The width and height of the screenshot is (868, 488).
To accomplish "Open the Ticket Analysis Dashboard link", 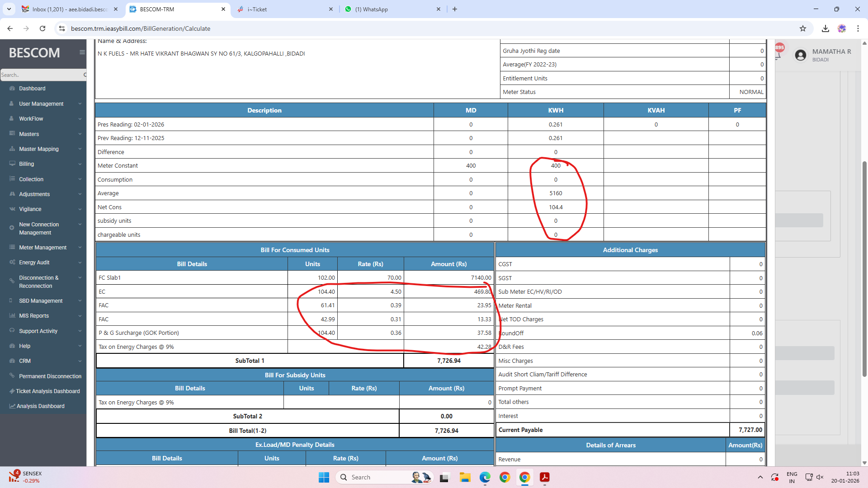I will coord(47,391).
